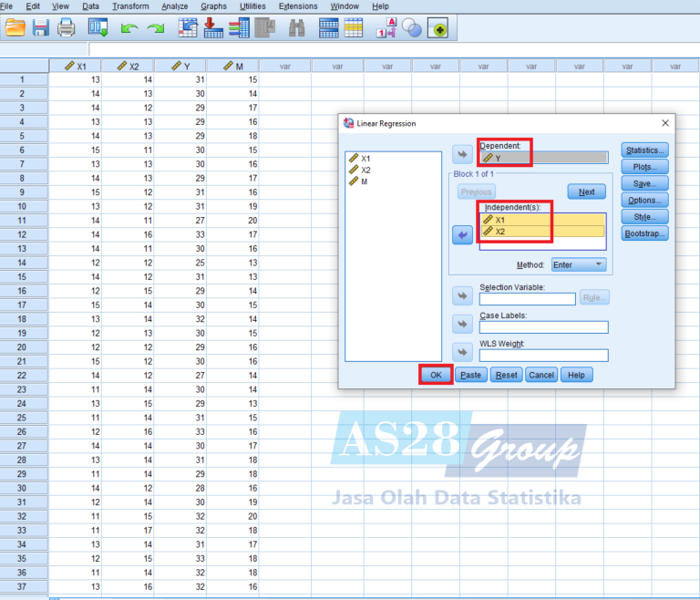Expand the Method dropdown showing Enter
700x600 pixels.
point(579,264)
